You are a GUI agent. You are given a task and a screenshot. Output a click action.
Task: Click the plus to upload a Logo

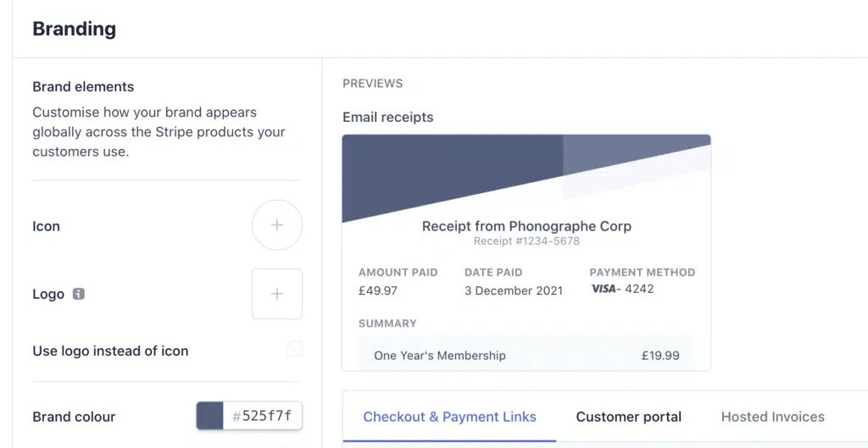pyautogui.click(x=276, y=294)
